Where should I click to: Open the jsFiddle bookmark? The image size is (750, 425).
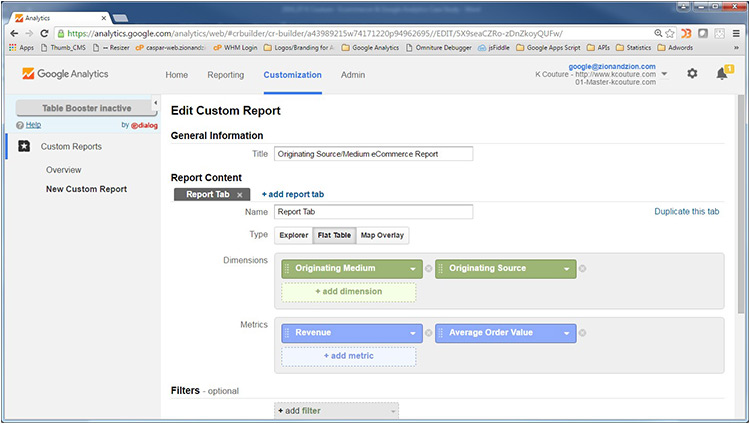(494, 48)
